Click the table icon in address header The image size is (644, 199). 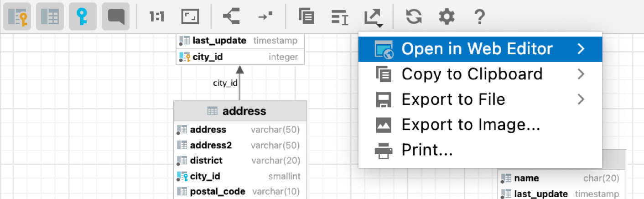pos(213,111)
